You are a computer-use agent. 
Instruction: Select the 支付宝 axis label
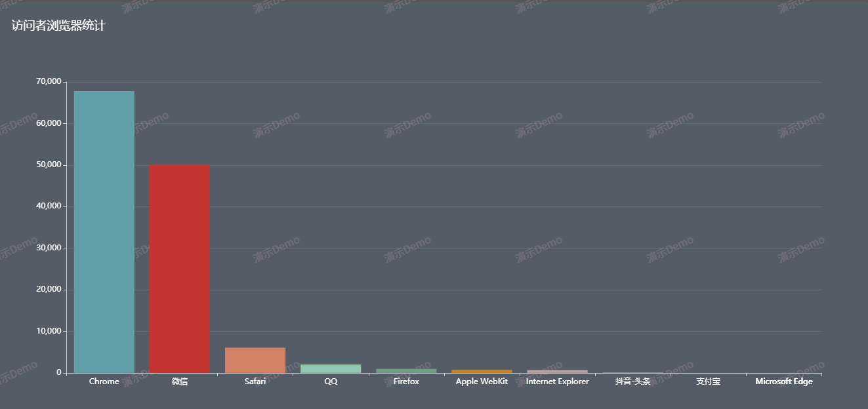709,381
